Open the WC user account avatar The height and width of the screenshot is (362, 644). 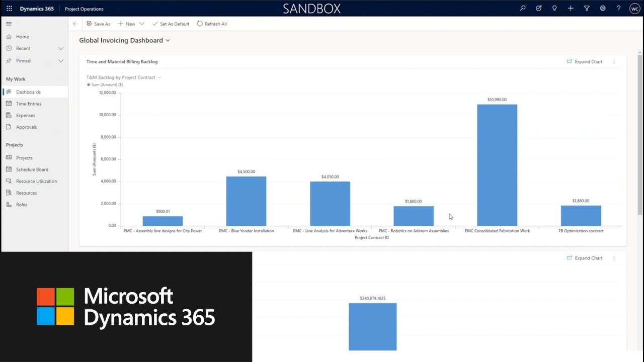pyautogui.click(x=634, y=9)
